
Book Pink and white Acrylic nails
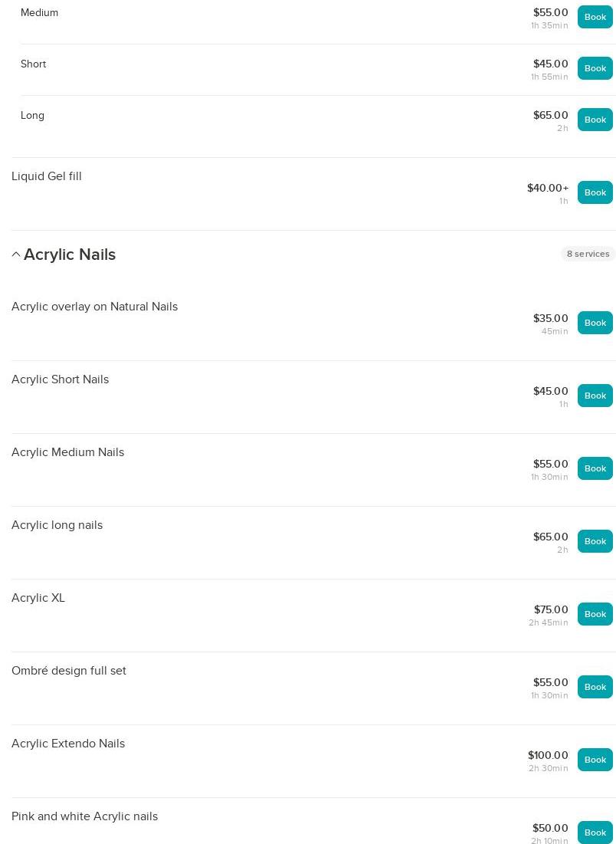pyautogui.click(x=595, y=832)
